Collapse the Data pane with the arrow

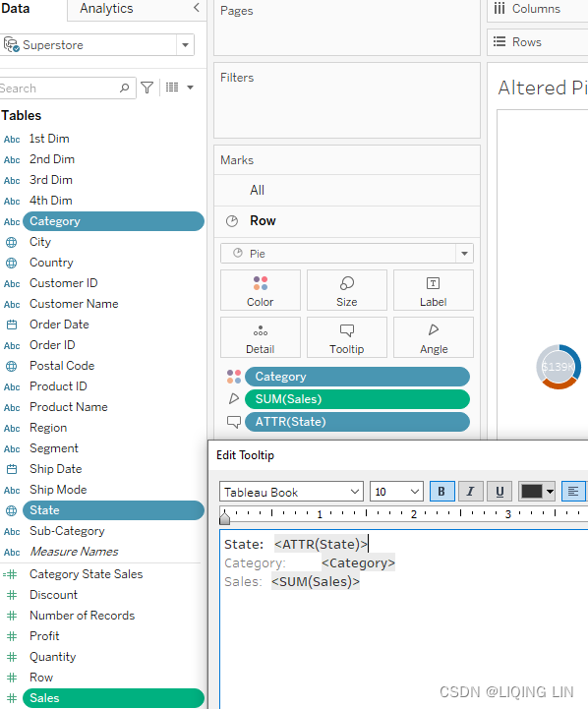[196, 7]
